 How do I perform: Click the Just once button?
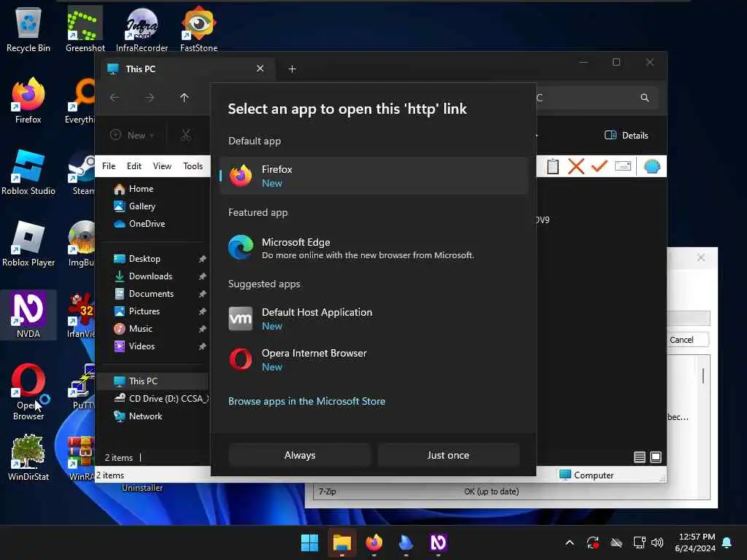coord(449,455)
